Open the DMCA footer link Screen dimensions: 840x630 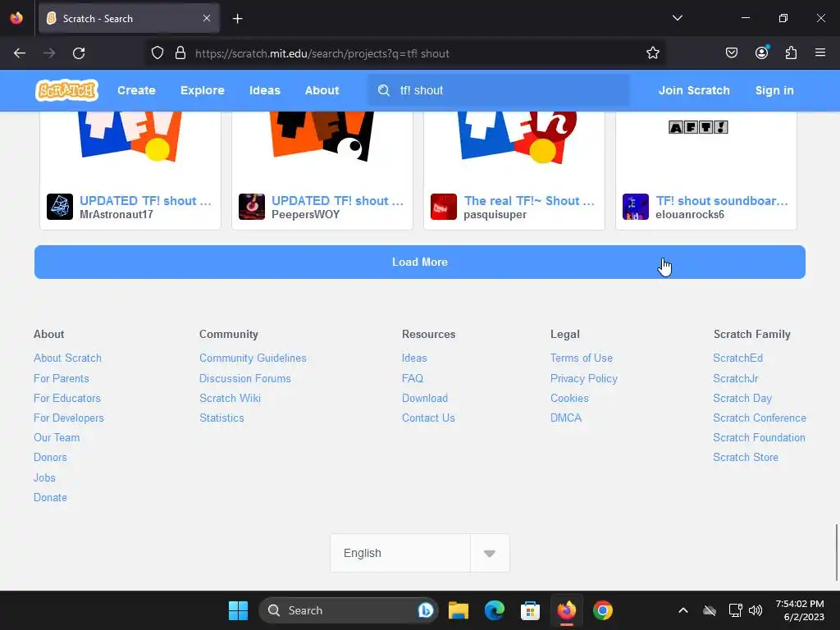coord(566,418)
